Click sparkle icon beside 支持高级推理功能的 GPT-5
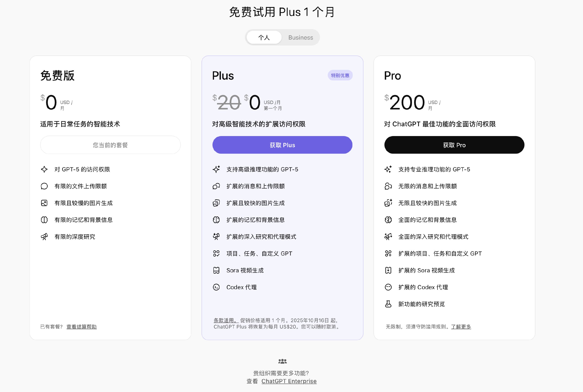Screen dimensions: 583x392 point(216,169)
